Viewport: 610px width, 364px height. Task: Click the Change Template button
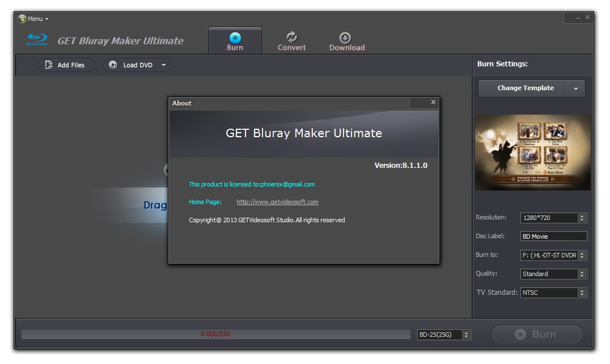point(522,88)
